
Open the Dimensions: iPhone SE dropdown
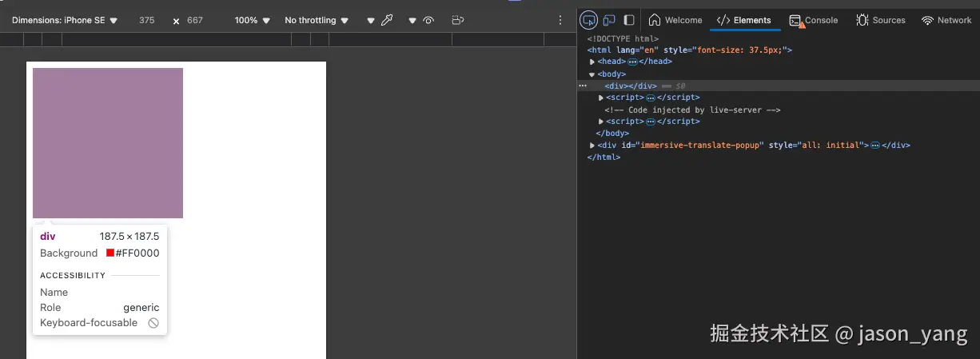click(65, 20)
